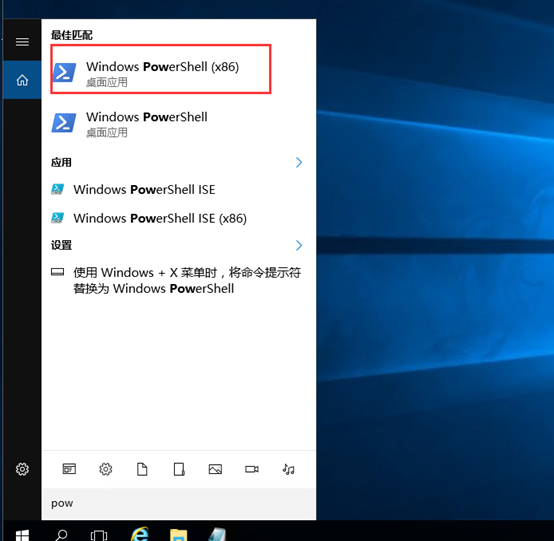This screenshot has height=541, width=554.
Task: Select the Home icon in sidebar
Action: pos(22,80)
